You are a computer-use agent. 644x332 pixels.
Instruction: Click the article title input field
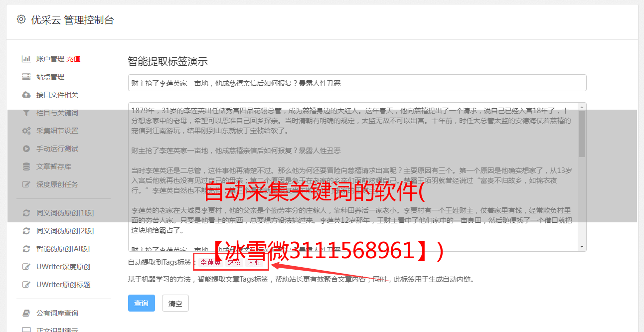tap(357, 83)
